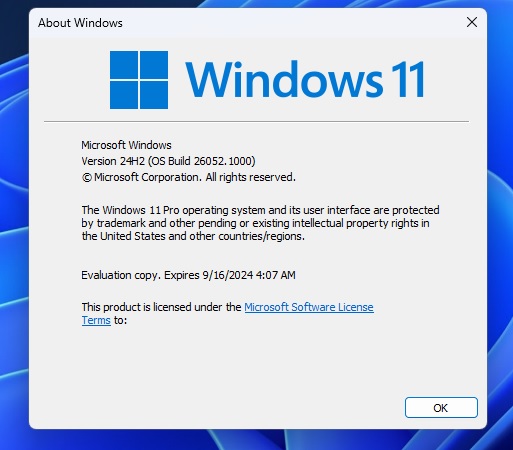This screenshot has width=513, height=450.
Task: Click the 'Microsoft Windows' text line
Action: click(x=126, y=145)
